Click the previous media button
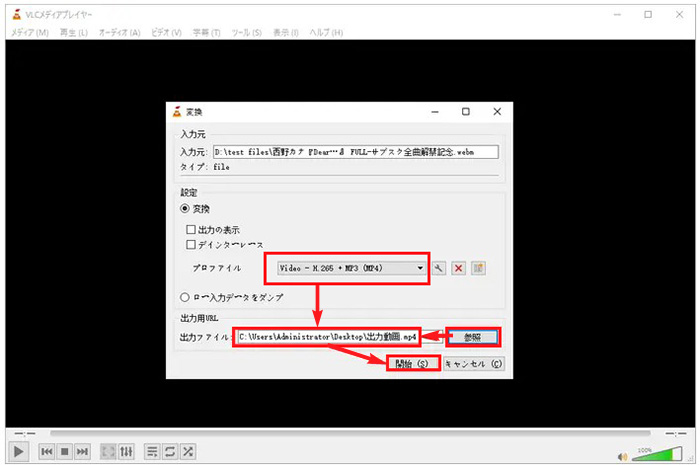Viewport: 700px width, 465px height. click(47, 452)
